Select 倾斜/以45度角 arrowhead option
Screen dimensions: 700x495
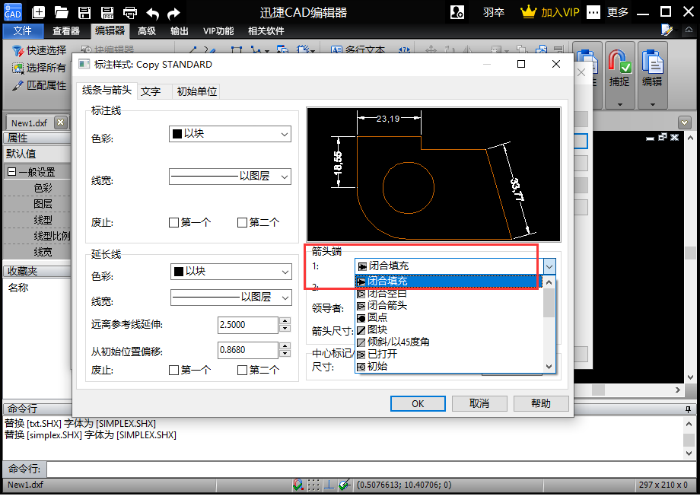pyautogui.click(x=449, y=342)
